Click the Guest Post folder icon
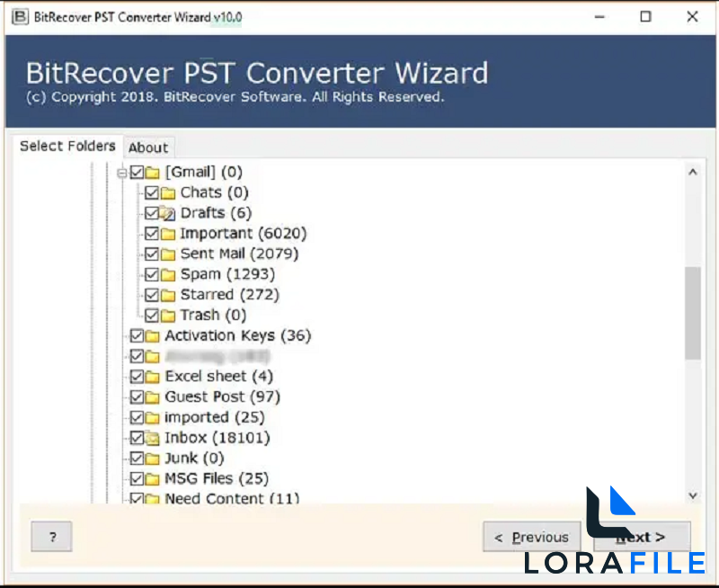 [153, 397]
